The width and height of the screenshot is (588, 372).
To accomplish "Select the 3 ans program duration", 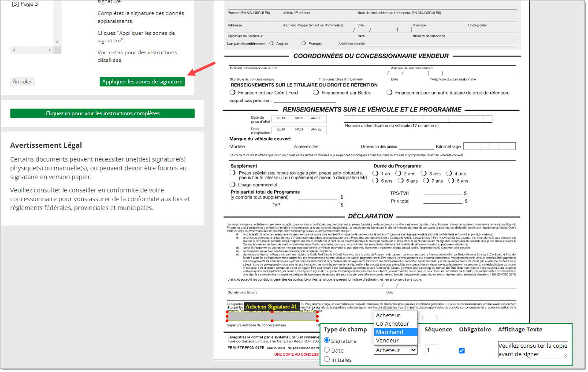I will pyautogui.click(x=423, y=173).
